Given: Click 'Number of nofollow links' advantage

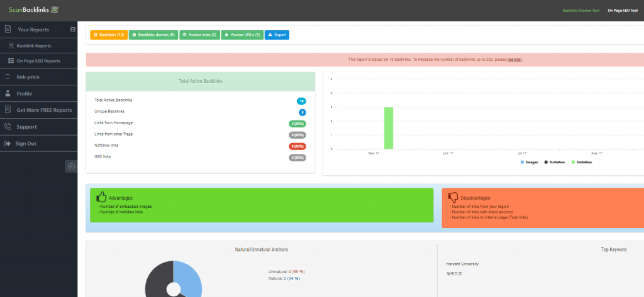Looking at the screenshot, I should coord(120,212).
